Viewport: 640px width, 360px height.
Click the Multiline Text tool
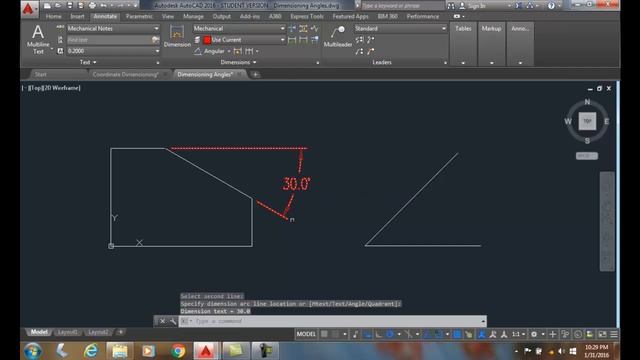38,39
